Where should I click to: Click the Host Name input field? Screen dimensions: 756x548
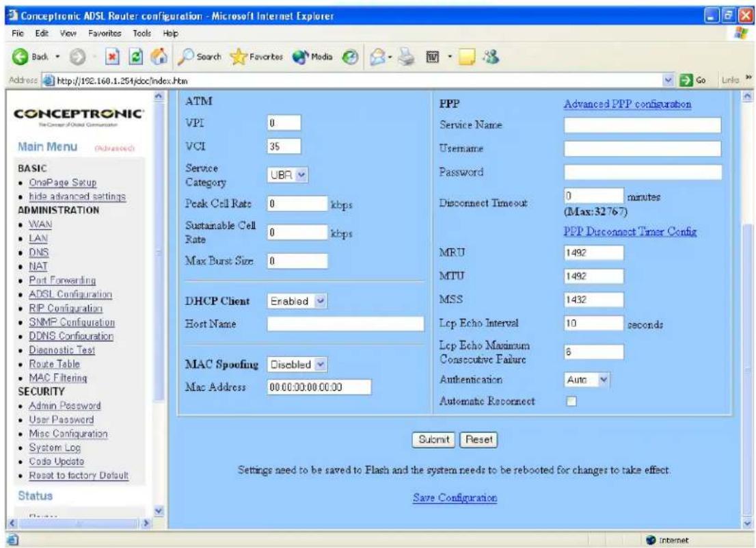pos(346,324)
